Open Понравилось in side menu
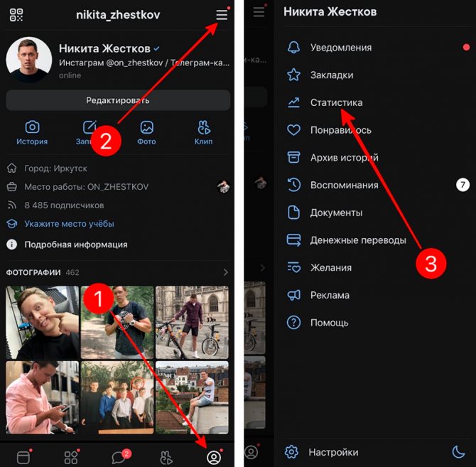Viewport: 476px width, 467px height. [x=340, y=130]
